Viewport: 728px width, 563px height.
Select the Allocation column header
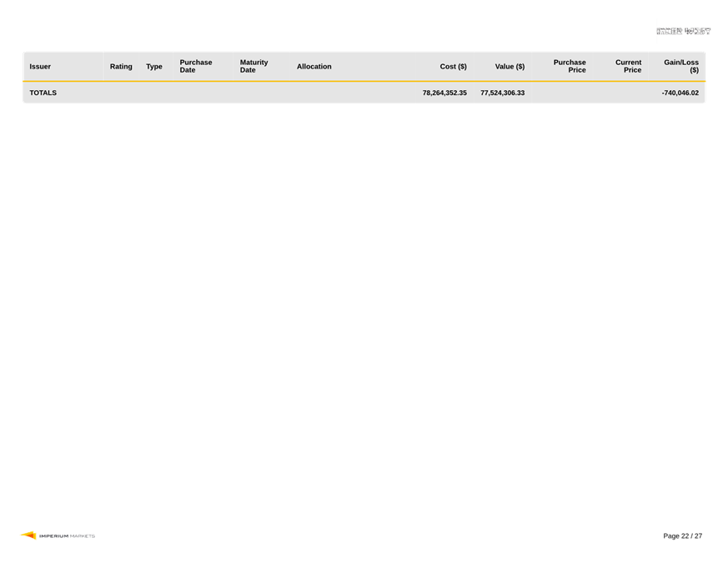click(x=314, y=67)
